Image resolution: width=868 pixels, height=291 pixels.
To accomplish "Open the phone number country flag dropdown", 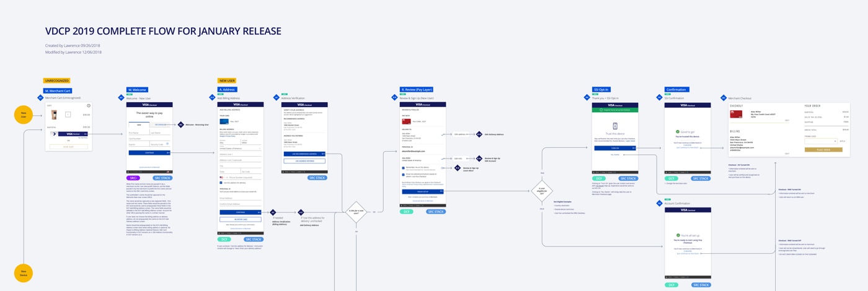I will (222, 177).
